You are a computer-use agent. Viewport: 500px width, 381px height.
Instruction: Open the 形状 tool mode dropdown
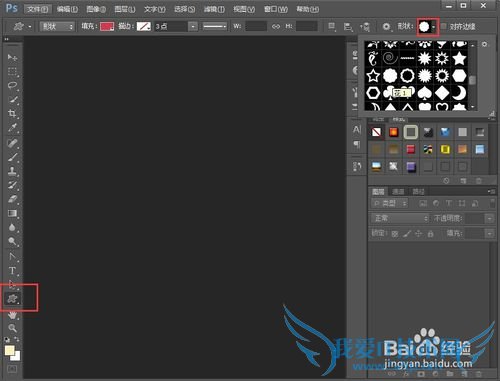tap(57, 26)
